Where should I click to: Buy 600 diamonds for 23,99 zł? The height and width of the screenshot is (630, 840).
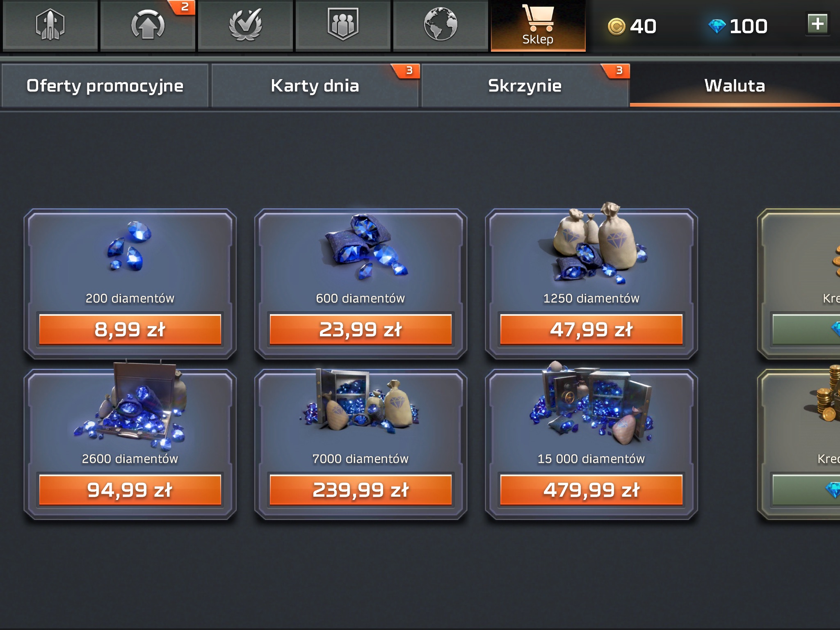(361, 329)
